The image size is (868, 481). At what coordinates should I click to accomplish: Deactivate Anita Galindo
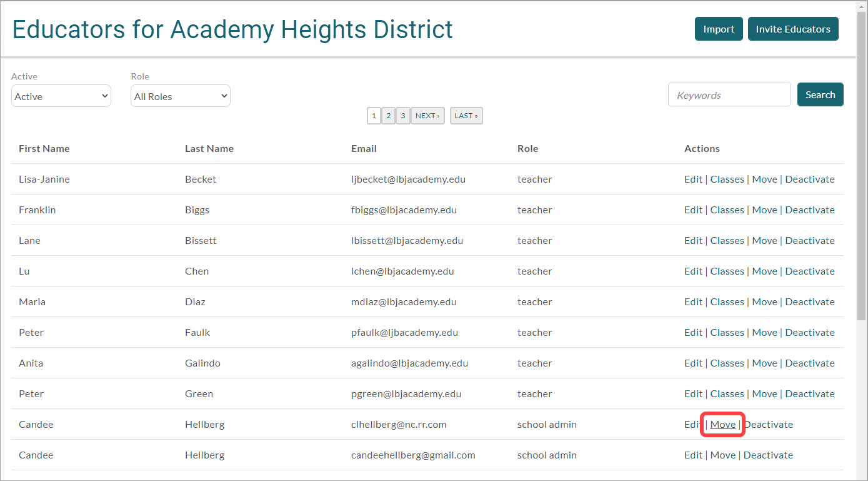[x=809, y=363]
